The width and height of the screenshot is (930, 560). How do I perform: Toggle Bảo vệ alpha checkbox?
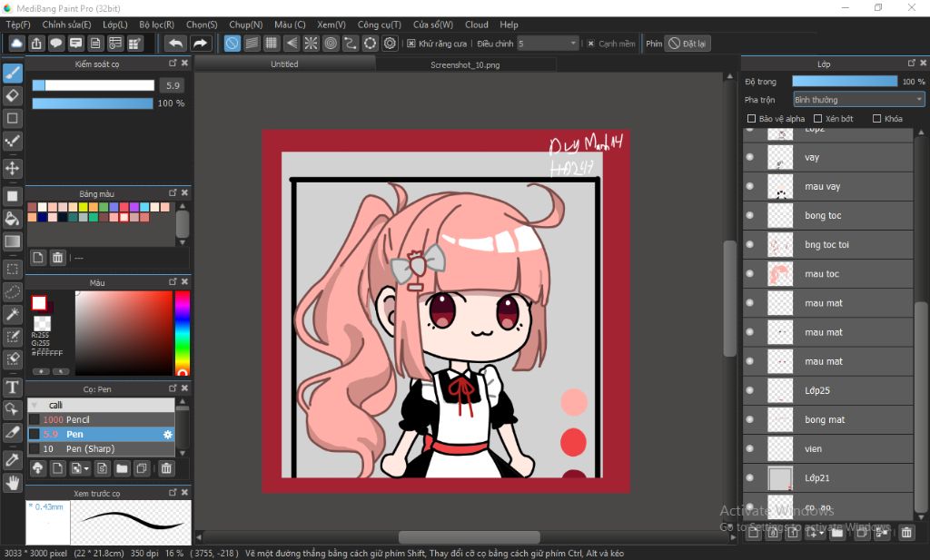pyautogui.click(x=751, y=119)
